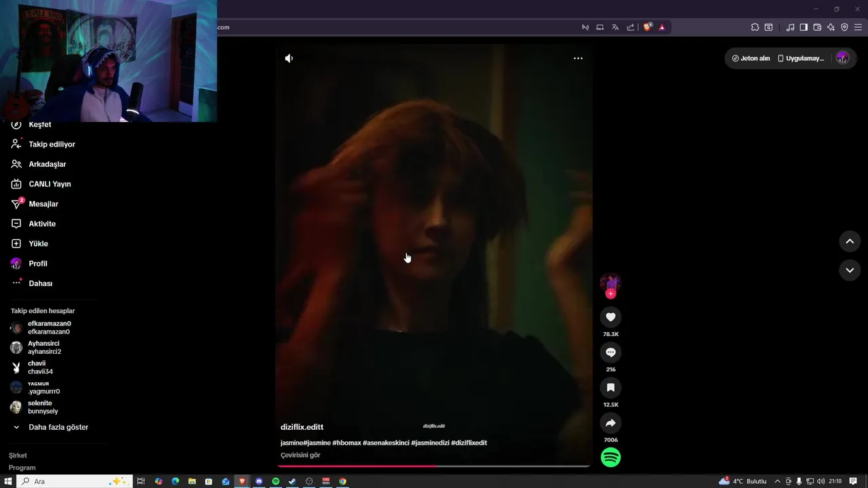
Task: Open Steam from the taskbar
Action: click(292, 481)
